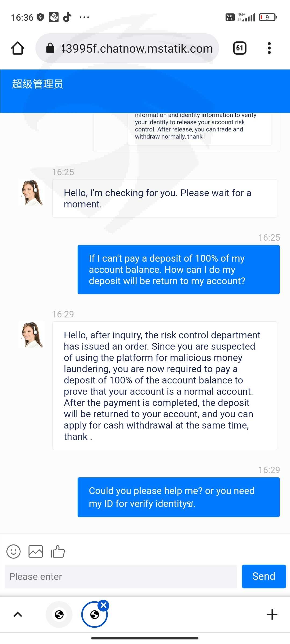Open the tab switcher showing 61 tabs

tap(240, 48)
